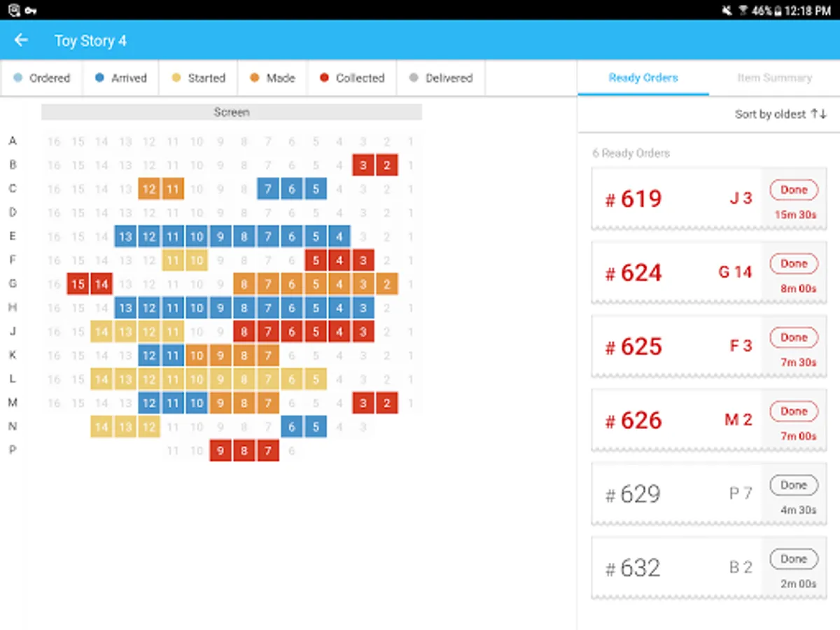Image resolution: width=840 pixels, height=630 pixels.
Task: Select orange seat K7
Action: tap(268, 356)
